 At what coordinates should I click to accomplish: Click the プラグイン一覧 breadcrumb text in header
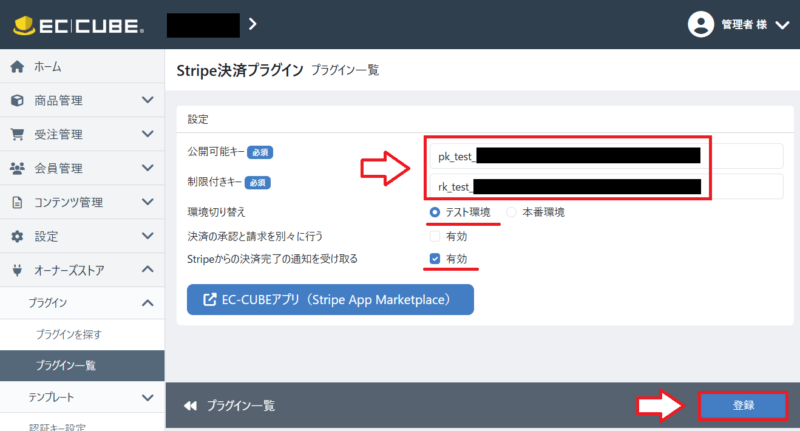(x=345, y=70)
